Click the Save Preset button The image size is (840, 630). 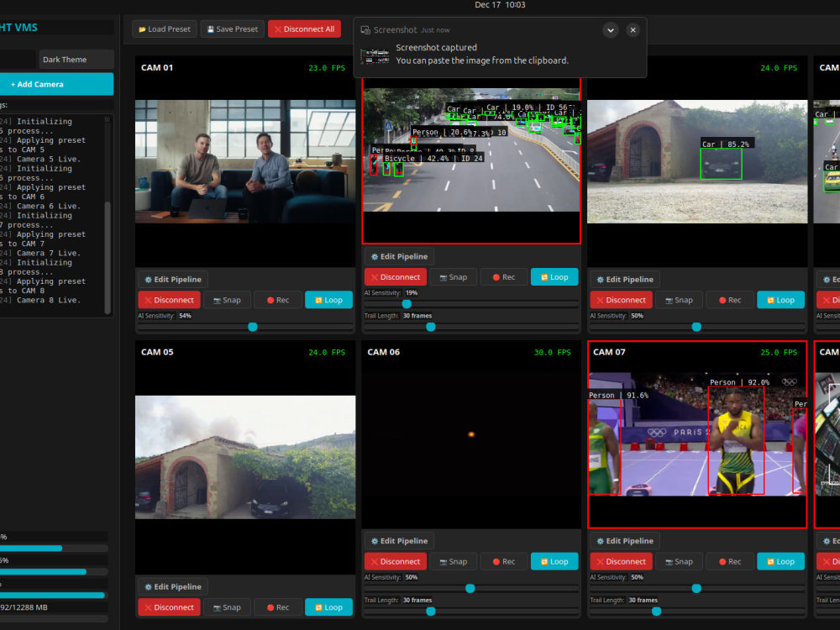click(233, 29)
